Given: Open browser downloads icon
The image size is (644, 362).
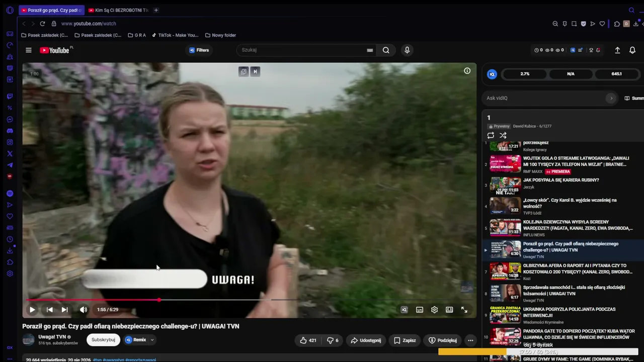Looking at the screenshot, I should (x=636, y=24).
